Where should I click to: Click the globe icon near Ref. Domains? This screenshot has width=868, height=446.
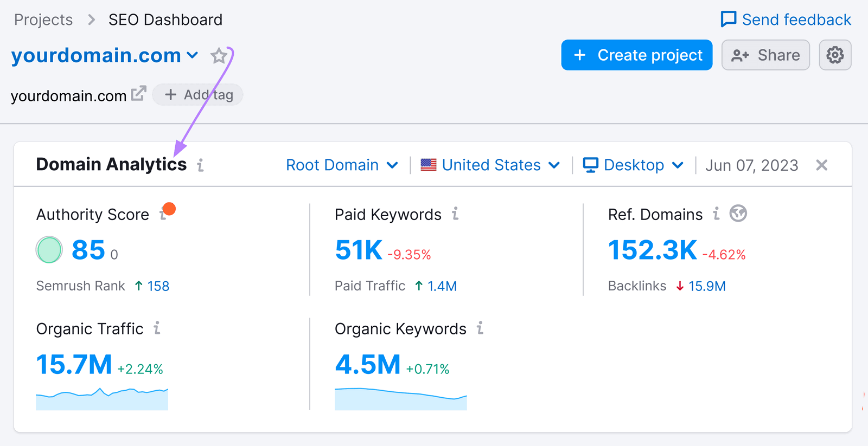coord(738,214)
